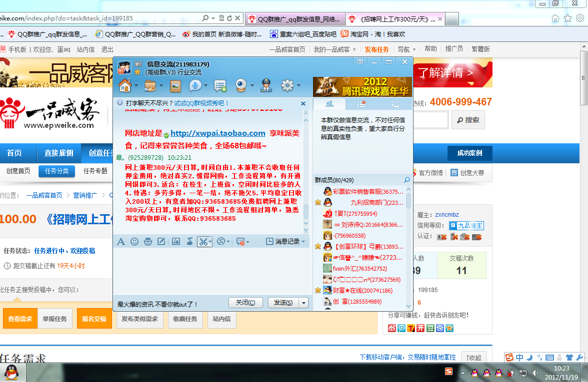Toggle Chinese/English mode on IME bar

click(519, 358)
